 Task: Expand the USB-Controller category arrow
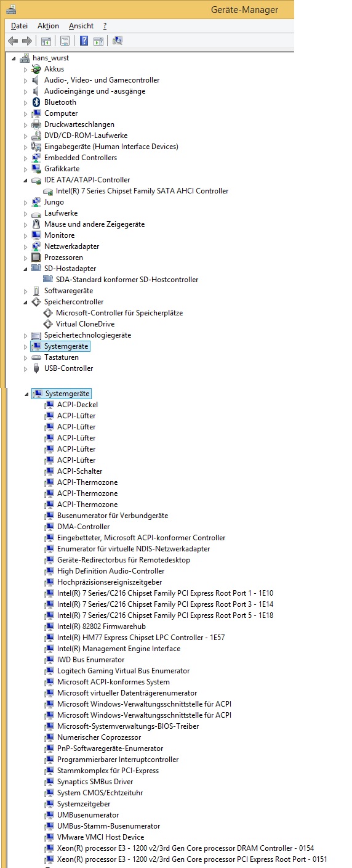point(26,368)
